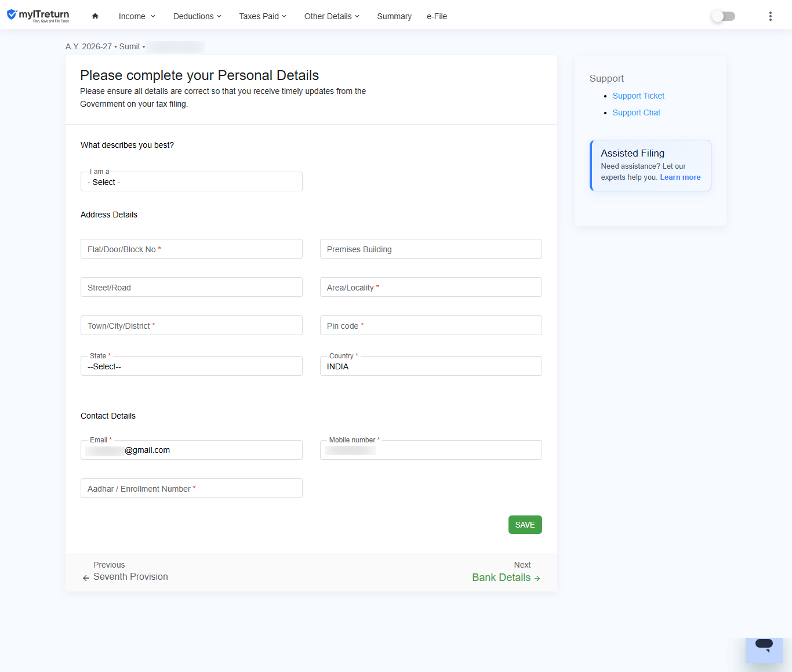The image size is (792, 672).
Task: Click the Area/Locality field
Action: [x=431, y=287]
